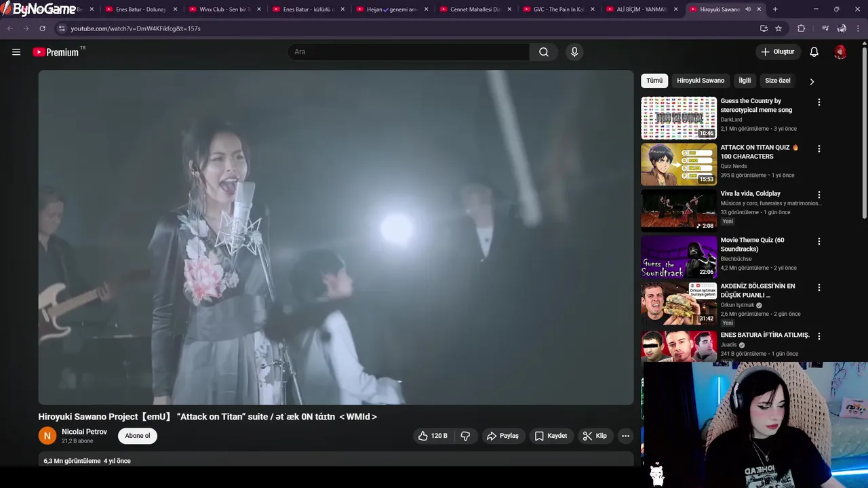
Task: Select the Tümü filter chip
Action: pos(654,81)
